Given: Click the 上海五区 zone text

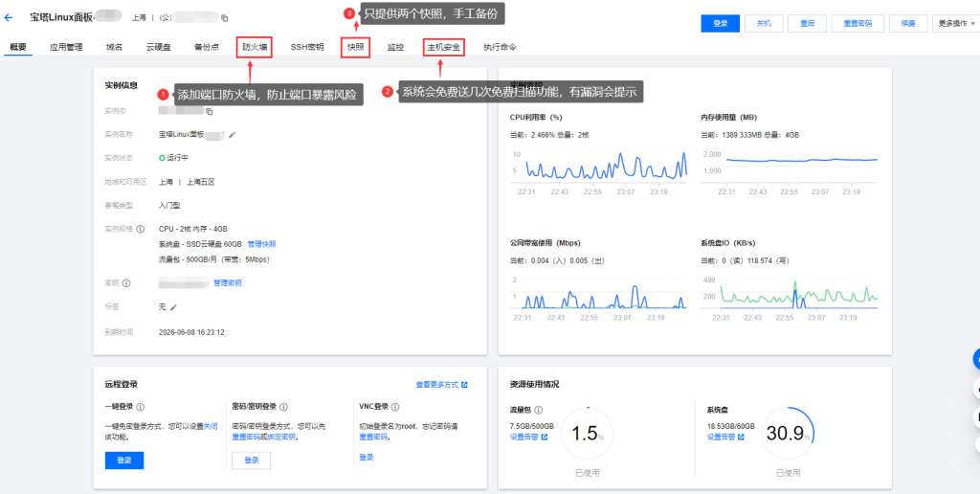Looking at the screenshot, I should click(200, 182).
